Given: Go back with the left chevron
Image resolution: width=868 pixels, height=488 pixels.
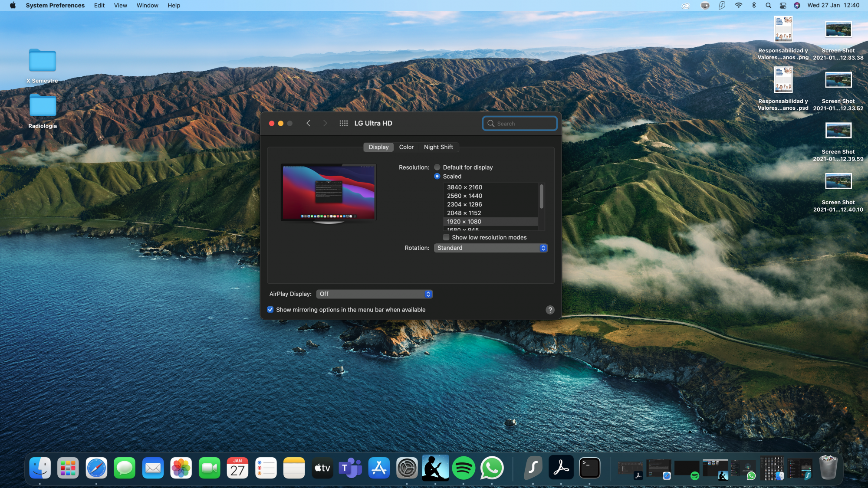Looking at the screenshot, I should click(x=308, y=123).
